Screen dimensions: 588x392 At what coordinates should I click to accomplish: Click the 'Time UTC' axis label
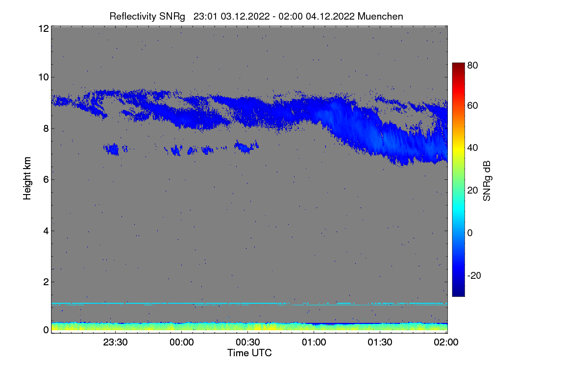pyautogui.click(x=249, y=353)
